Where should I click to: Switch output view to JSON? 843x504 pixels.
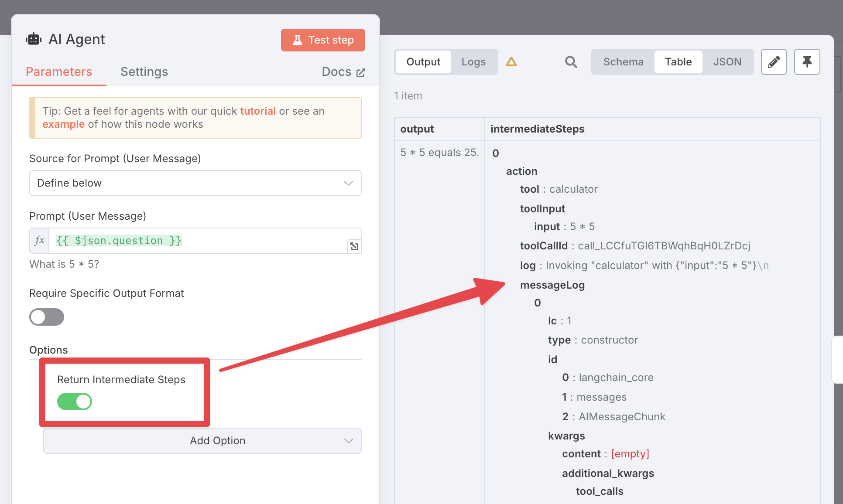727,61
